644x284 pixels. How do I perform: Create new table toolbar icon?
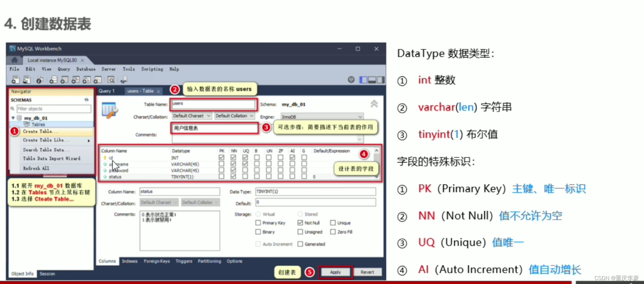pyautogui.click(x=64, y=79)
